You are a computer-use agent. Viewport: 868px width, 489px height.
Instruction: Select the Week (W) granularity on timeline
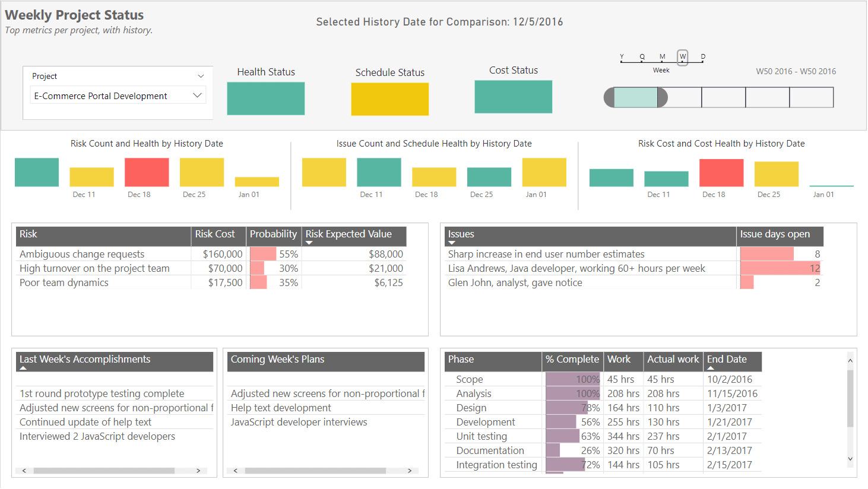click(683, 57)
